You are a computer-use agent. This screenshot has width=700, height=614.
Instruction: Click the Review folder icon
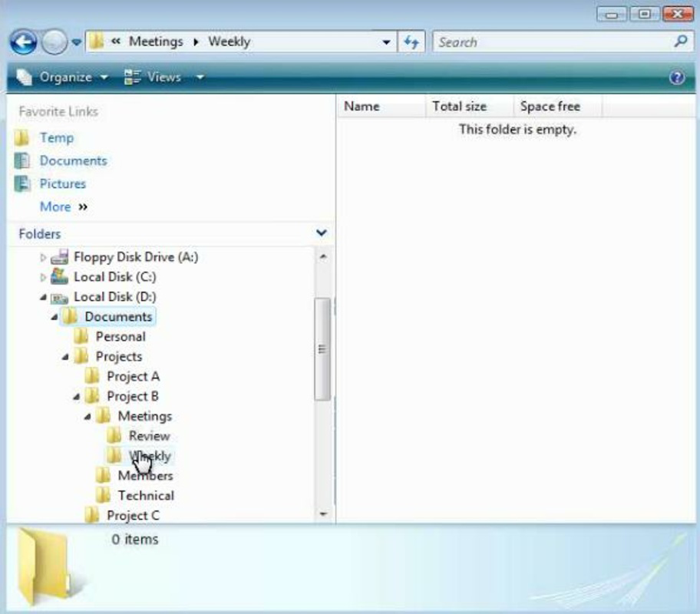[x=114, y=436]
